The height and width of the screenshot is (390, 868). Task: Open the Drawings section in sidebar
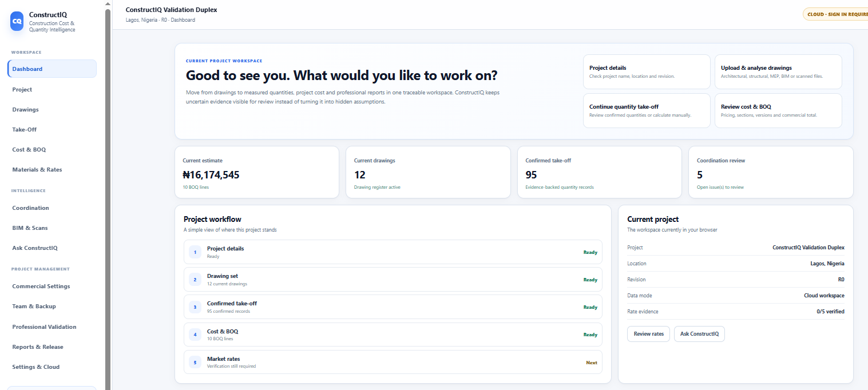(52, 109)
